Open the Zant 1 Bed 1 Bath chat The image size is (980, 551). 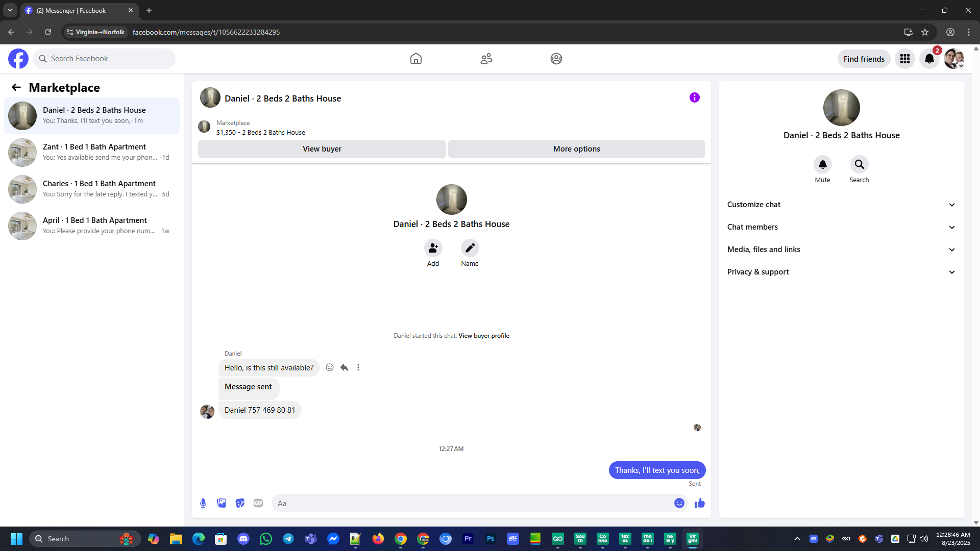point(92,152)
